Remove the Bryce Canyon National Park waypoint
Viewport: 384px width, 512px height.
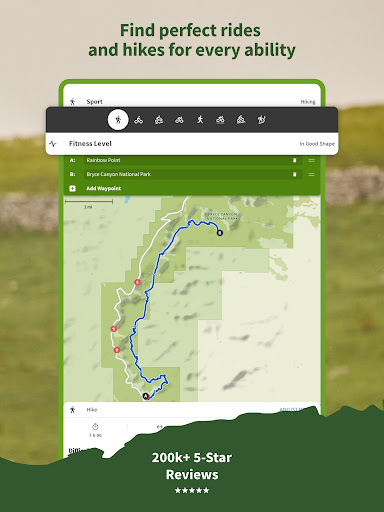pos(294,174)
